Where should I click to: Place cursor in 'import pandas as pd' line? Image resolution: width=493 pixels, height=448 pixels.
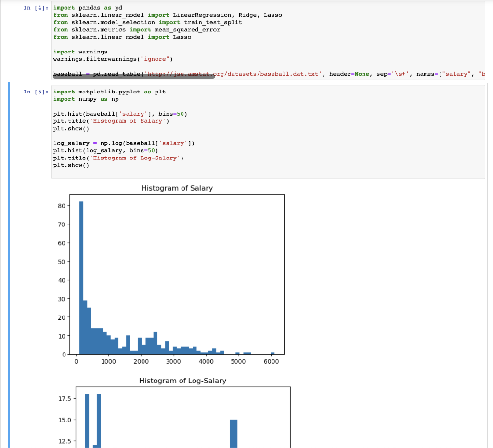point(88,8)
